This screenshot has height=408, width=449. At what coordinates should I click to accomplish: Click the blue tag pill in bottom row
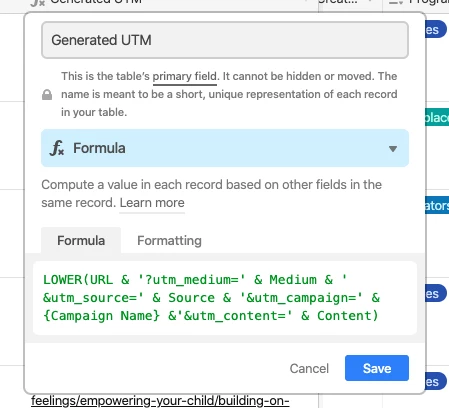(x=436, y=381)
